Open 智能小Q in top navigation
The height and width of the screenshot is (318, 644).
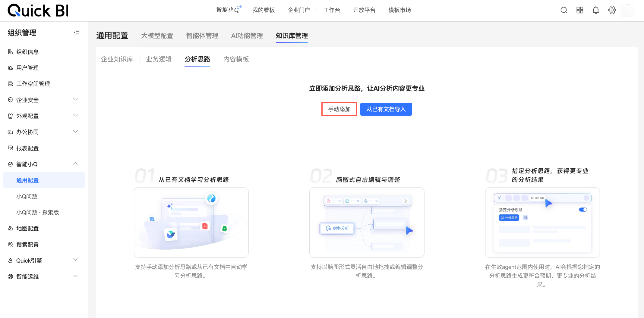[x=229, y=10]
